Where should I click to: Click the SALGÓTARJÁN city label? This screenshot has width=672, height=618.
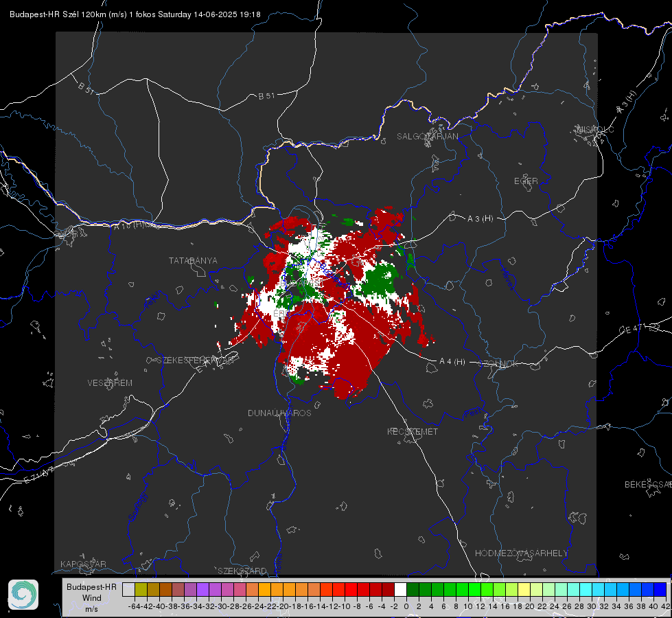tap(427, 137)
